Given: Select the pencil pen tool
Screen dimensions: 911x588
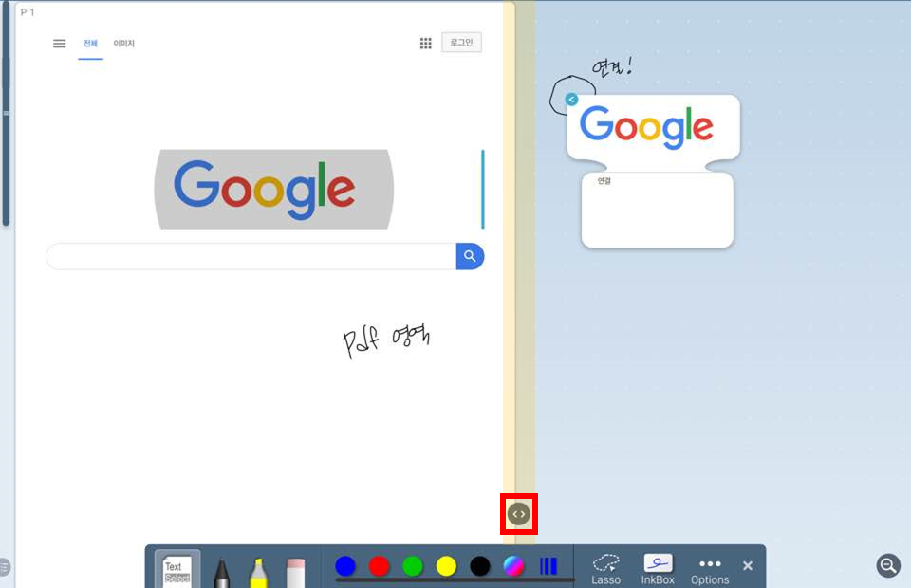Looking at the screenshot, I should 221,572.
